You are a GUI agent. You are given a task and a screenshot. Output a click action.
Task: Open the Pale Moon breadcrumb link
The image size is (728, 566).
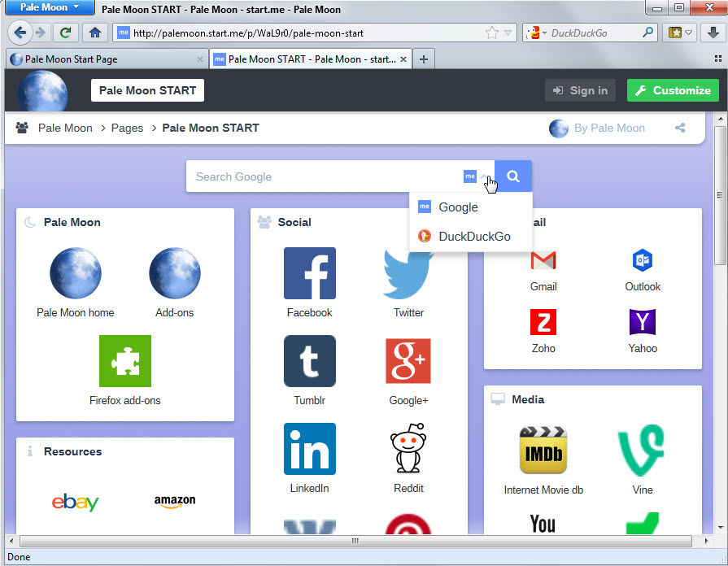click(65, 128)
